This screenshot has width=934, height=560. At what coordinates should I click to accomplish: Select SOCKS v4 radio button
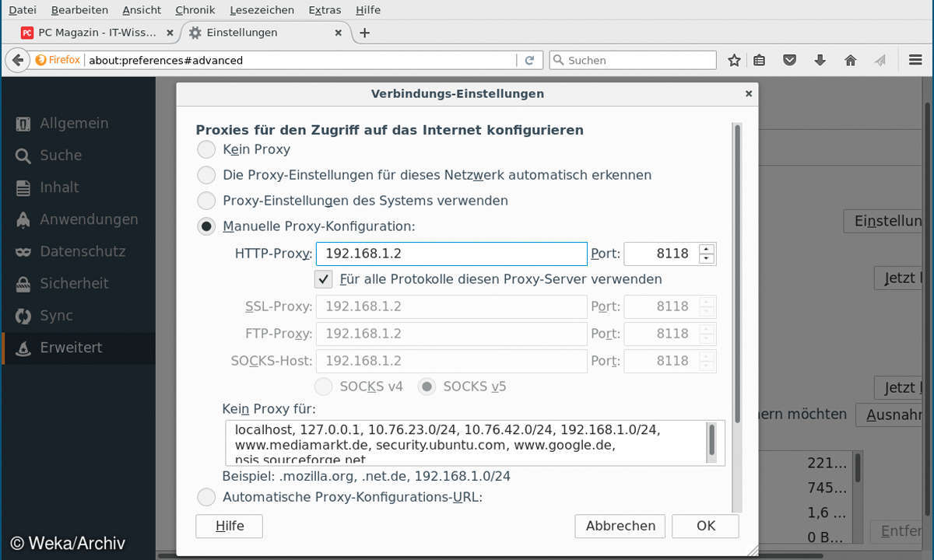(323, 386)
